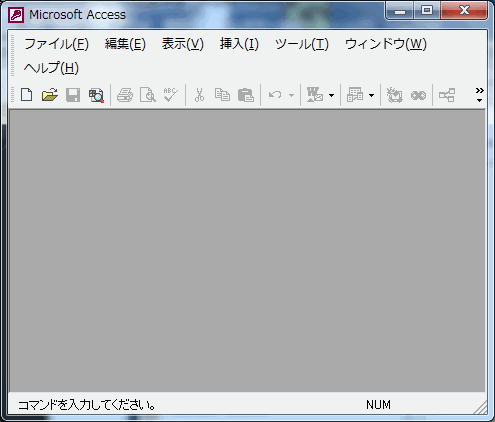Open the ツール(T) menu

point(302,44)
